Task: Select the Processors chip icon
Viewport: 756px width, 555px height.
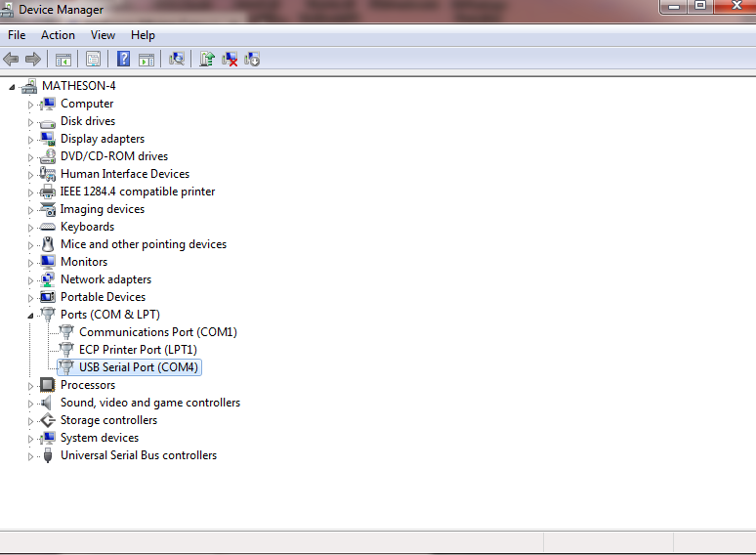Action: click(x=48, y=385)
